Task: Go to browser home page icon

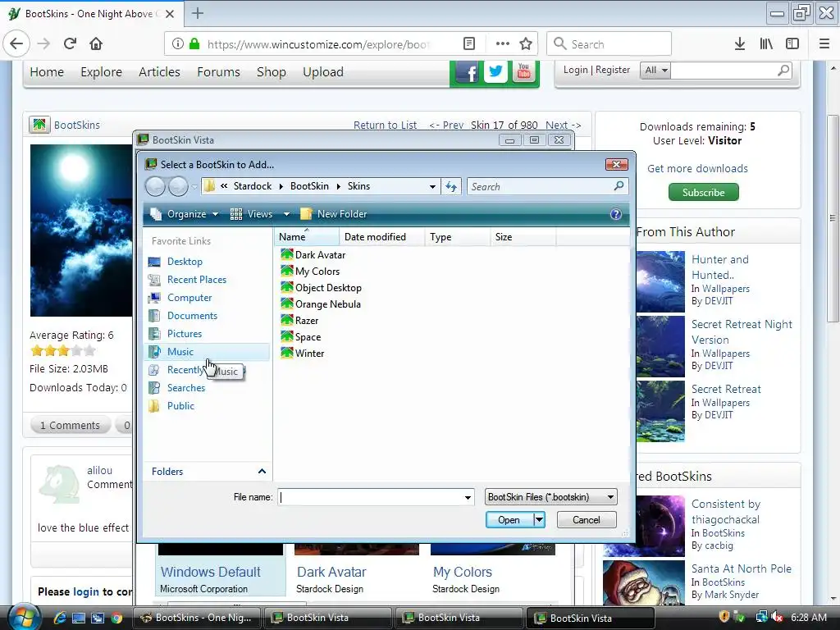Action: 96,43
